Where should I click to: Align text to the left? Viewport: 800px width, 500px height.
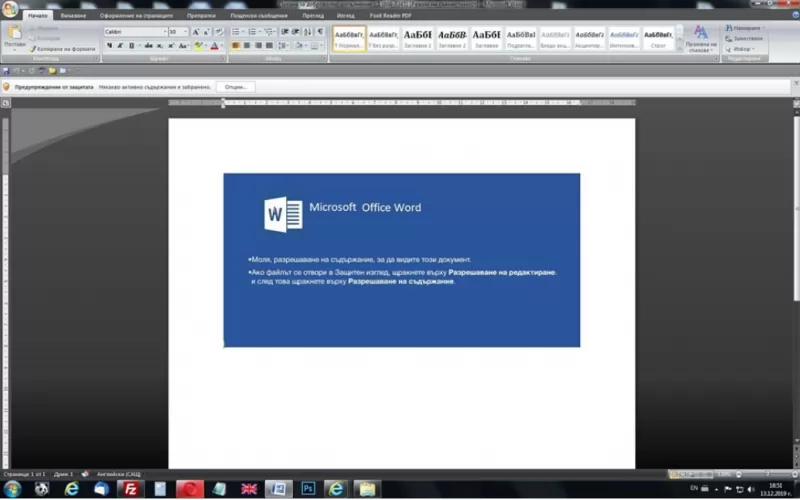pos(236,46)
